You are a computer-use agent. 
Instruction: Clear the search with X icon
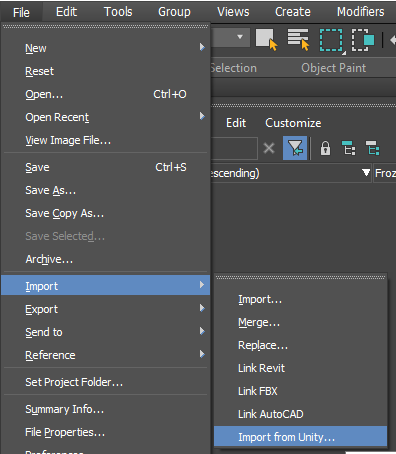point(269,148)
